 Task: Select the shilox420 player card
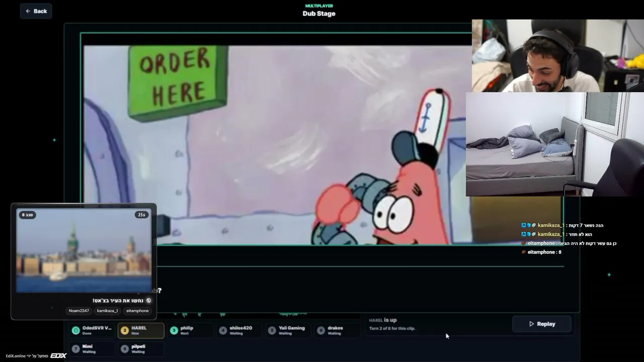pyautogui.click(x=238, y=330)
